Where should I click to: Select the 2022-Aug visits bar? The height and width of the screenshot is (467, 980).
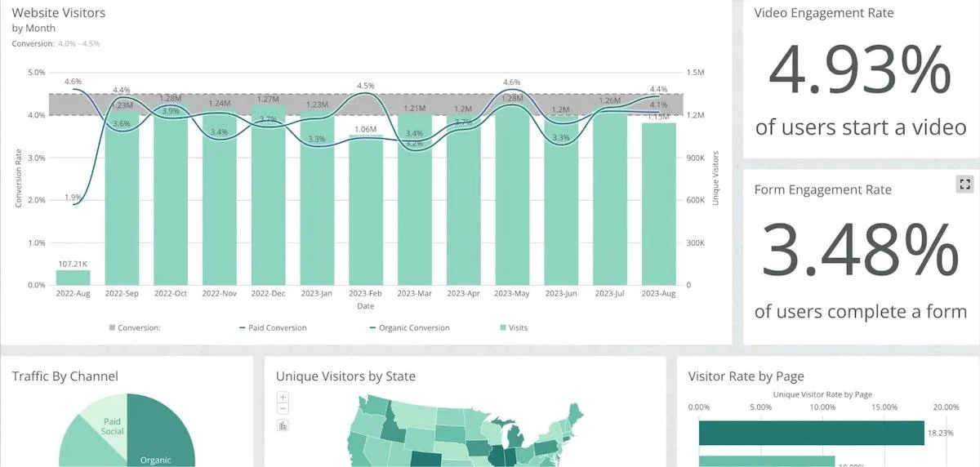pyautogui.click(x=73, y=278)
